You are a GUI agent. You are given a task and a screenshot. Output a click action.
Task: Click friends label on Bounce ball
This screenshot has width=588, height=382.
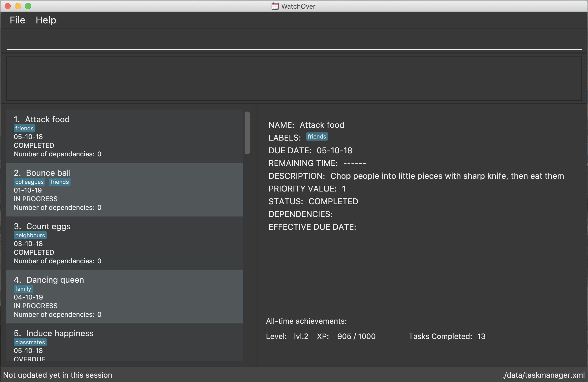60,182
